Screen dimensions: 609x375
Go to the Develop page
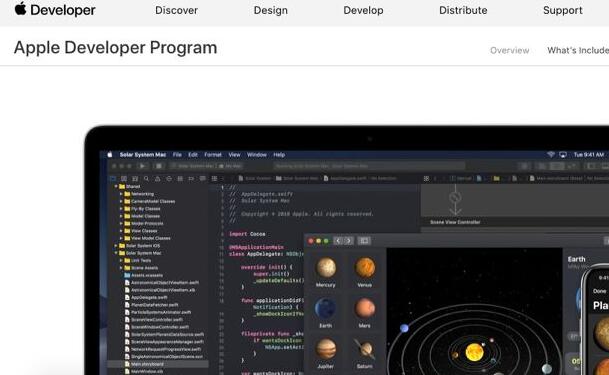click(x=363, y=10)
